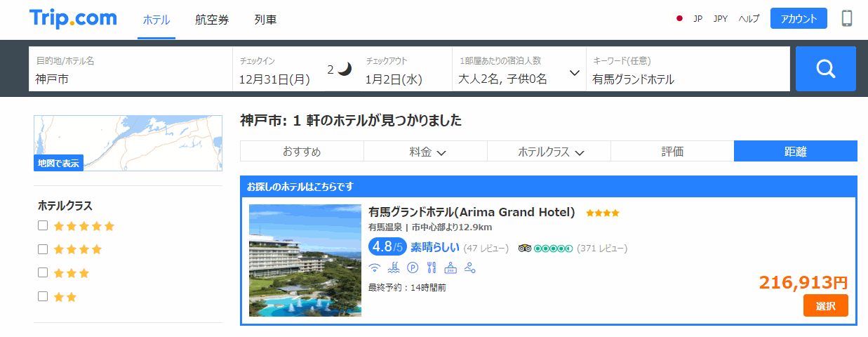Click the orange 選択 select button
Screen dimensions: 868x337
[826, 305]
